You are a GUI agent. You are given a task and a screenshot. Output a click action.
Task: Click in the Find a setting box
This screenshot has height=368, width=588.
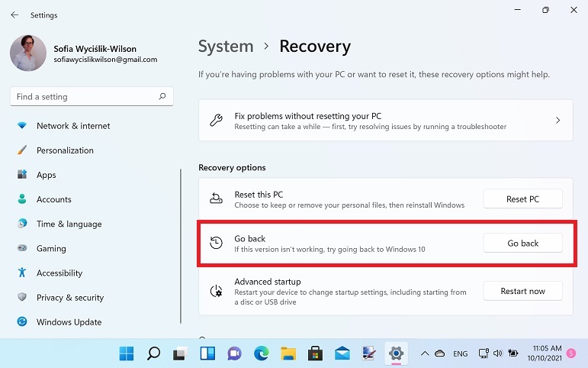click(x=92, y=96)
